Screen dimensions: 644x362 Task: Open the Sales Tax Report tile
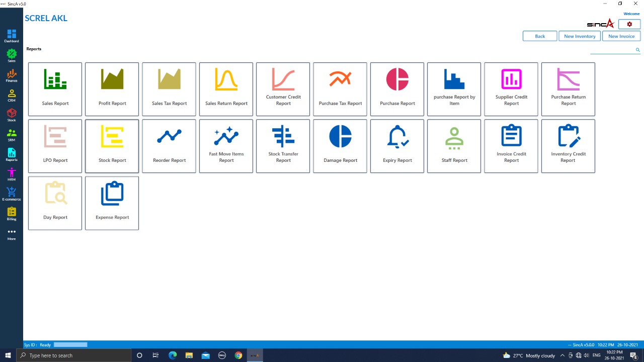pos(169,89)
